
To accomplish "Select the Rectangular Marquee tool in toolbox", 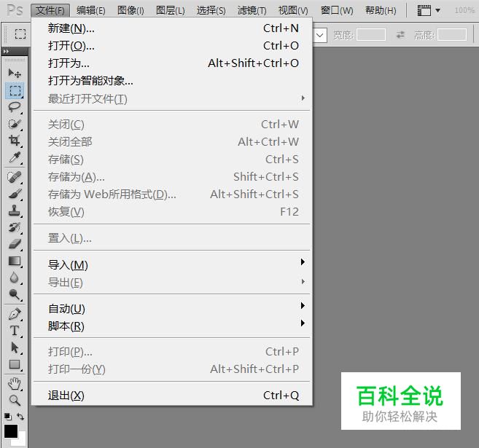I will pos(15,90).
